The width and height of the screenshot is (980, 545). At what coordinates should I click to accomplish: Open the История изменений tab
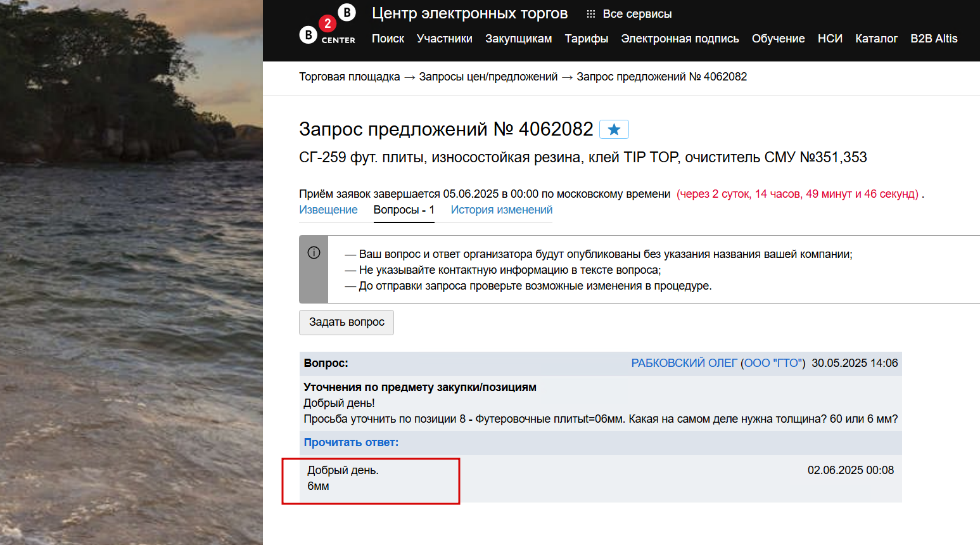(502, 210)
